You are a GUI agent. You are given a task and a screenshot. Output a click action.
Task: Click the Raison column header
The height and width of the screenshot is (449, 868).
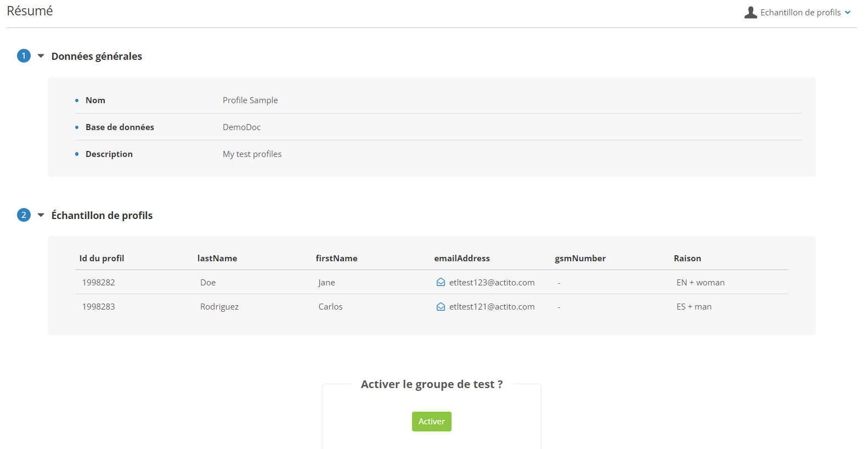pyautogui.click(x=687, y=259)
